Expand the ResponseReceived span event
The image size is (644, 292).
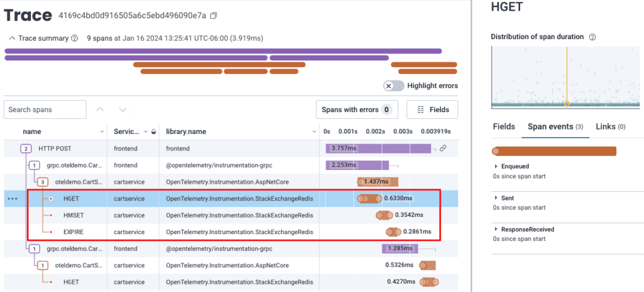[x=497, y=230]
